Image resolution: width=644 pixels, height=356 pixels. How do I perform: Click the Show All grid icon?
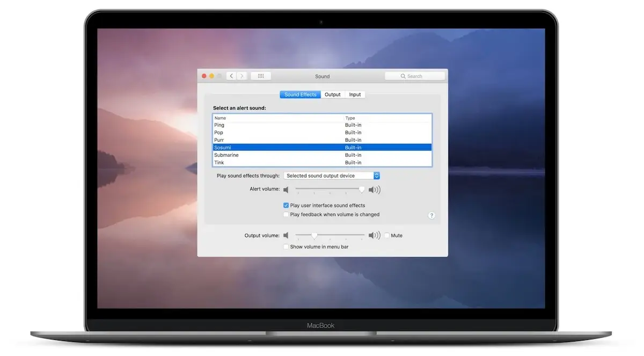[261, 76]
